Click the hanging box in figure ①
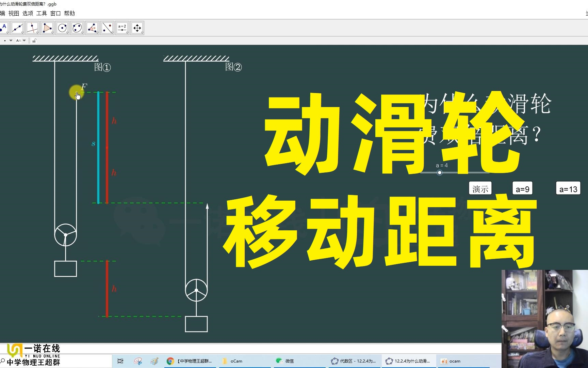This screenshot has height=368, width=588. coord(65,269)
